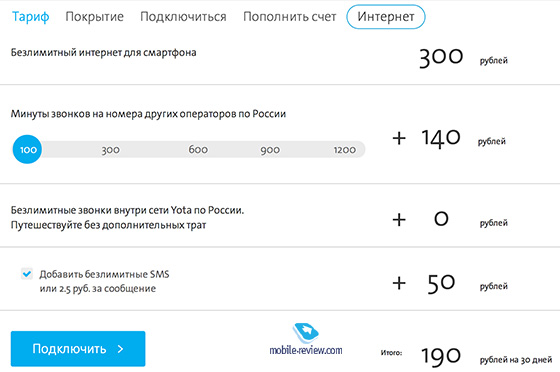Choose 900 minutes on the slider
The width and height of the screenshot is (560, 372).
[x=270, y=150]
